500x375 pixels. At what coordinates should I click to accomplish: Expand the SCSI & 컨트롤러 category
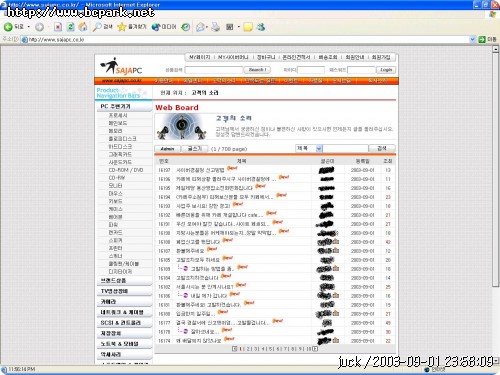coord(124,323)
